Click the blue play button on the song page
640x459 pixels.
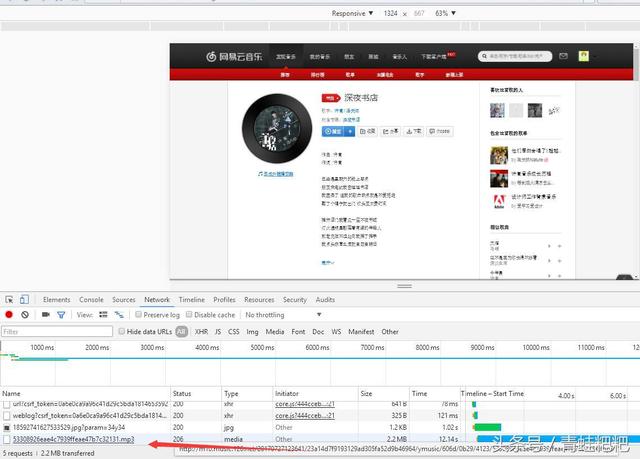point(332,131)
